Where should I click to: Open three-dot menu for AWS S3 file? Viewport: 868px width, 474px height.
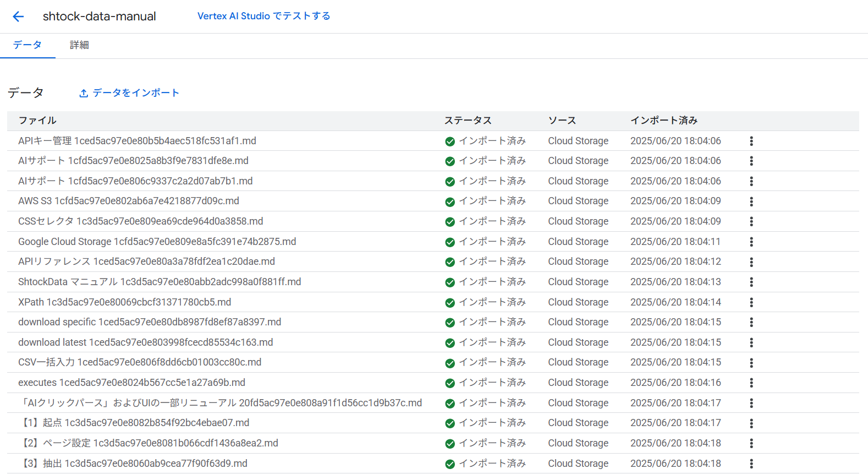coord(751,201)
